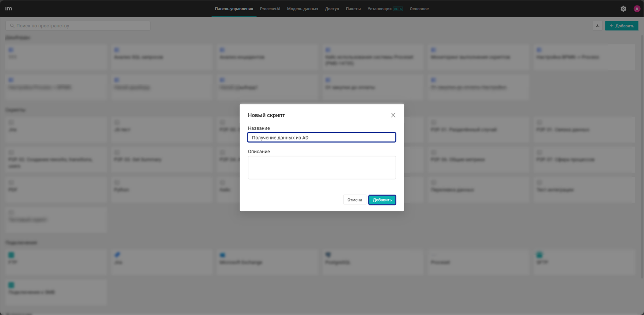
Task: Go to the Доступ tab
Action: pos(332,9)
